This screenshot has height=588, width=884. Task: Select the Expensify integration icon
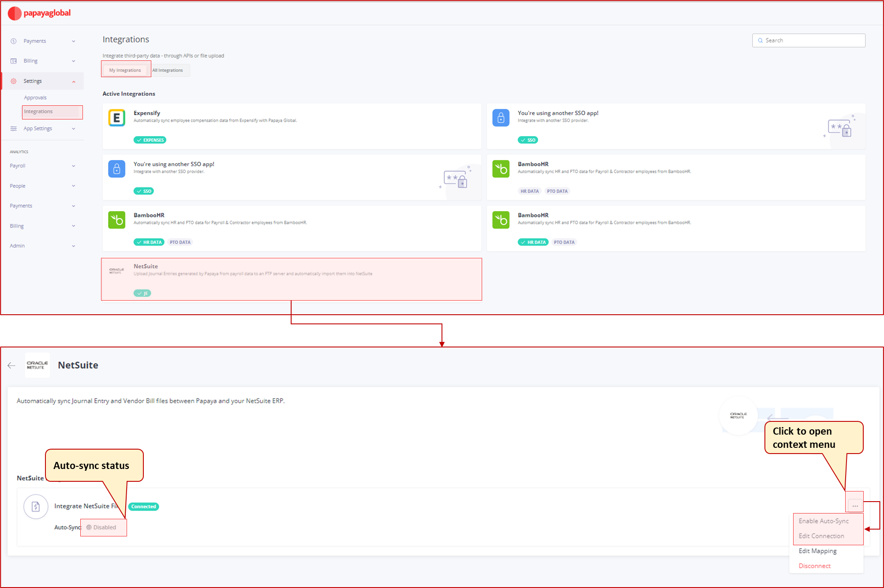[x=116, y=118]
